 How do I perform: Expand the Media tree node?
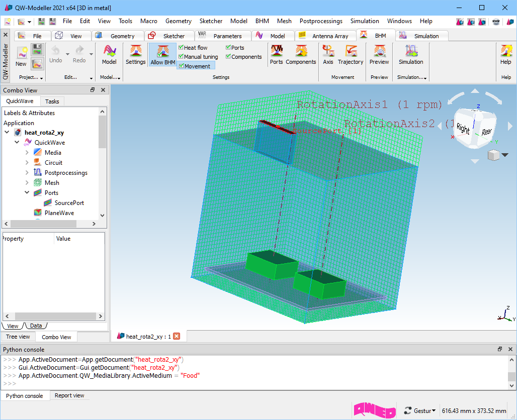point(27,153)
